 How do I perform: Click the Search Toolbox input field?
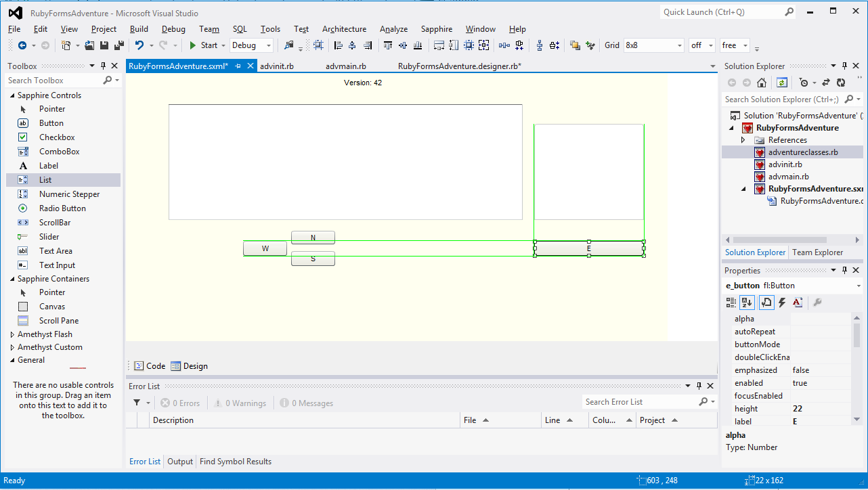point(53,81)
